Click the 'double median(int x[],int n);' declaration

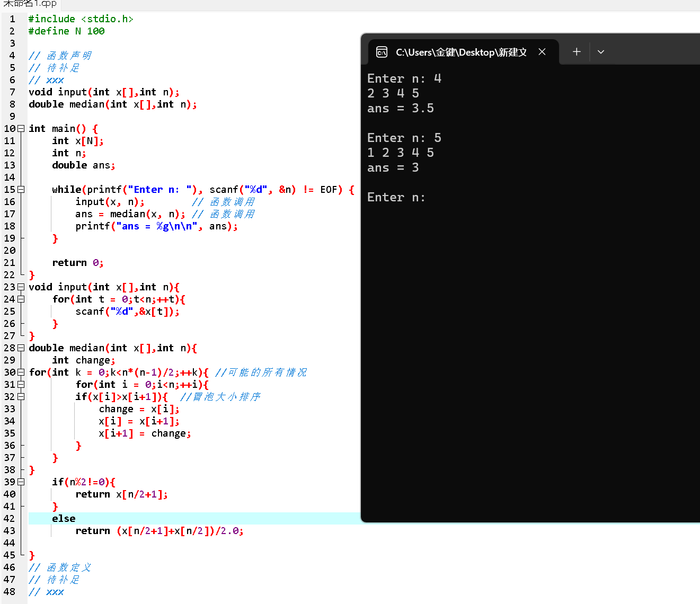113,104
